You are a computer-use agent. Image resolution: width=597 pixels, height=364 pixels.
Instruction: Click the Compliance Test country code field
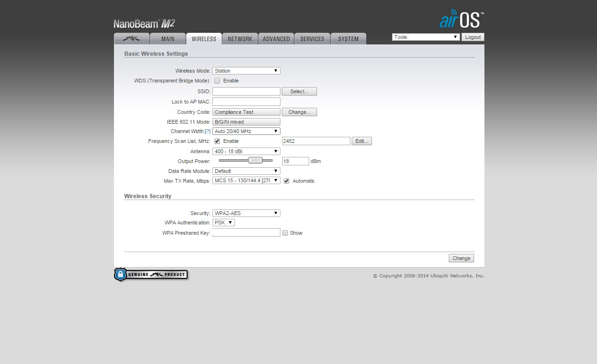pyautogui.click(x=246, y=112)
